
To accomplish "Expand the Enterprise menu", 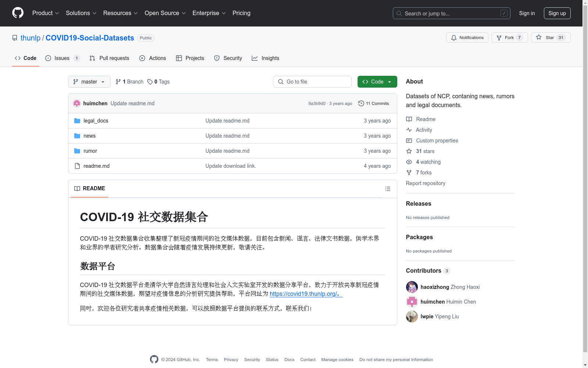I will 209,13.
